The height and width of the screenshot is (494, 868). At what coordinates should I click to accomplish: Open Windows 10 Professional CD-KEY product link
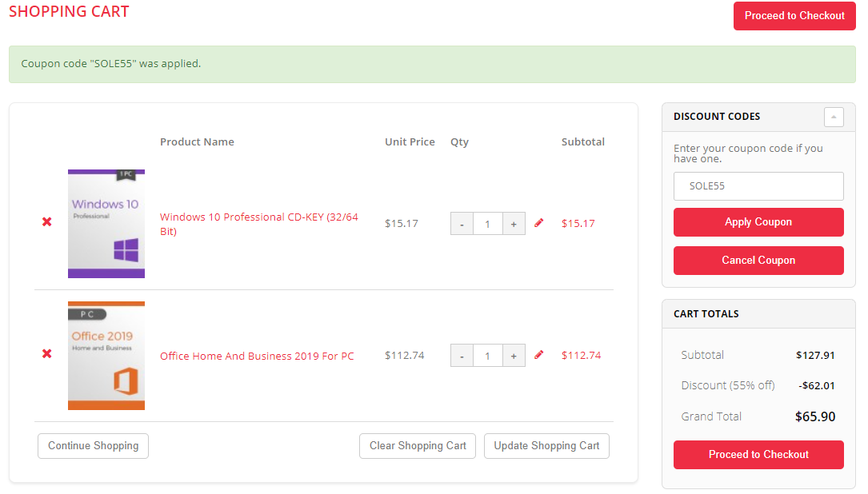(258, 217)
